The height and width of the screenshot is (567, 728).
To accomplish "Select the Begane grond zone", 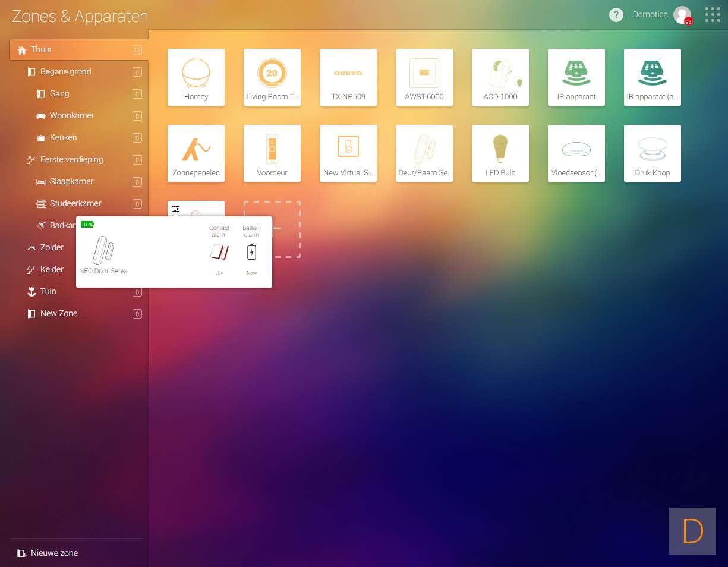I will (x=78, y=71).
